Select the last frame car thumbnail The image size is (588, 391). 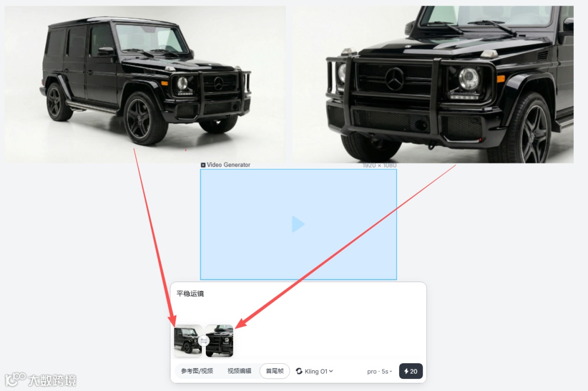219,341
